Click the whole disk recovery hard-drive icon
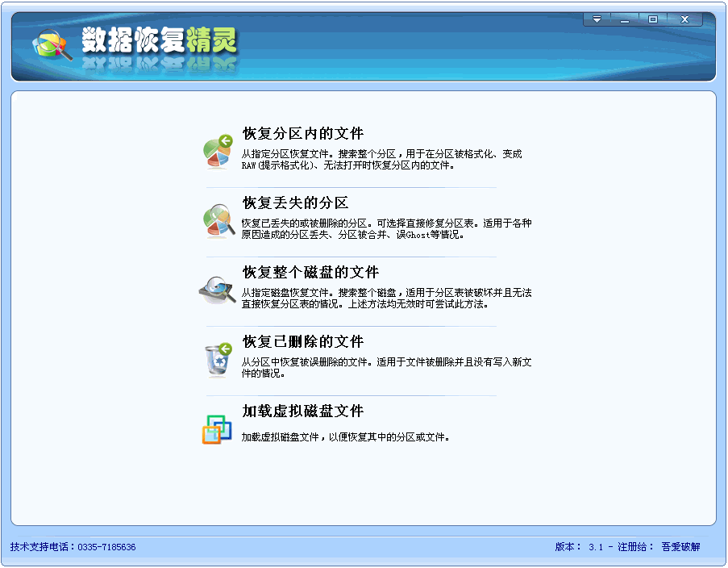The width and height of the screenshot is (728, 568). coord(217,290)
